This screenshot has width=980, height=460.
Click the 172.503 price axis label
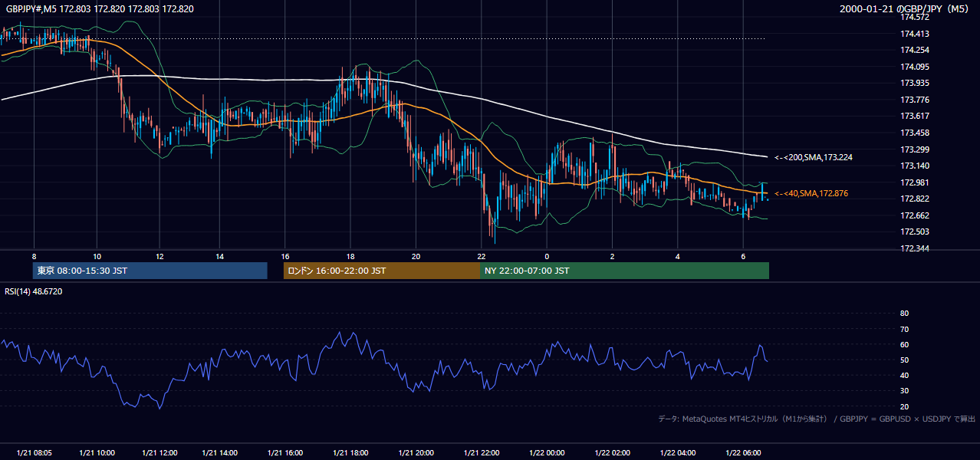point(915,232)
